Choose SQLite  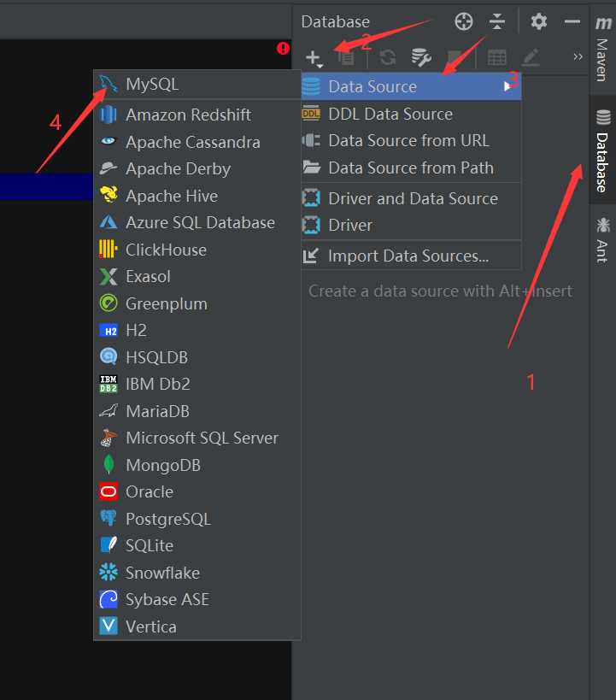click(x=197, y=546)
